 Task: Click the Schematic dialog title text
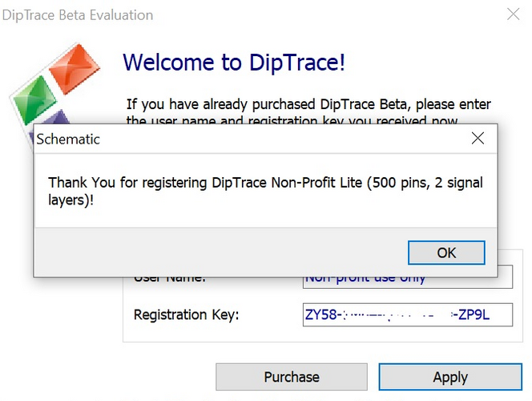[68, 140]
